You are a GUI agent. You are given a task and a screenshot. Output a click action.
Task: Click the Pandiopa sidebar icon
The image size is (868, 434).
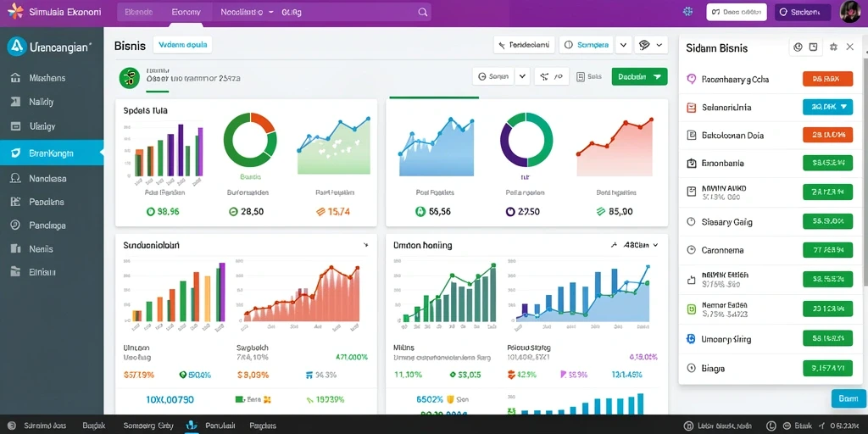(15, 225)
